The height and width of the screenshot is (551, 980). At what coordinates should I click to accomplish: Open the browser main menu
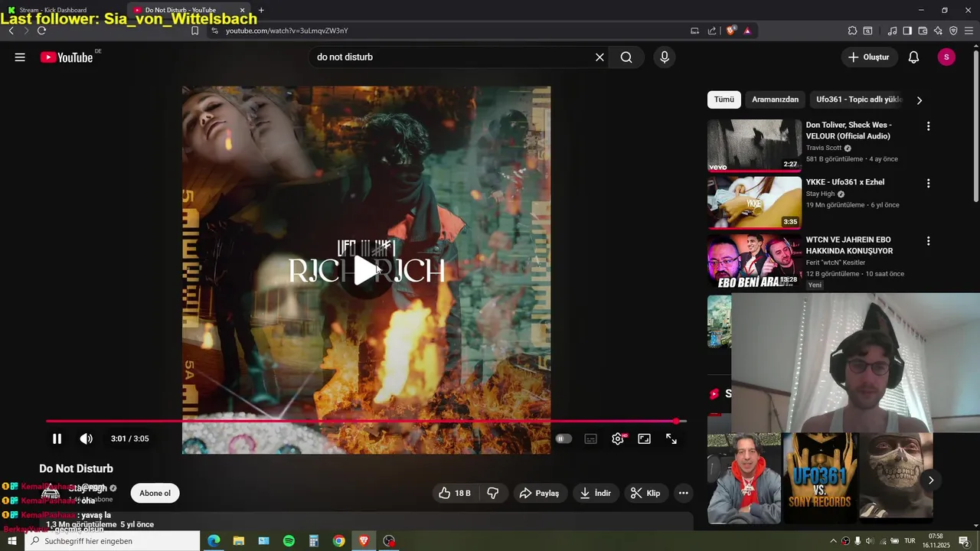[969, 31]
